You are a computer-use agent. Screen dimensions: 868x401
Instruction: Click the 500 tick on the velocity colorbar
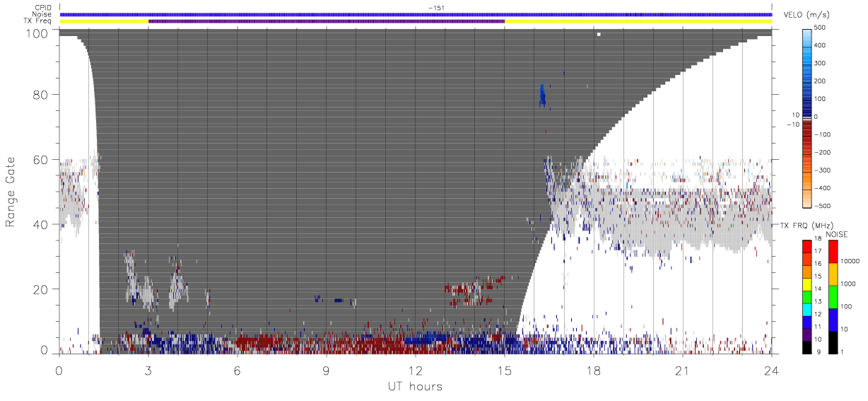click(x=821, y=28)
